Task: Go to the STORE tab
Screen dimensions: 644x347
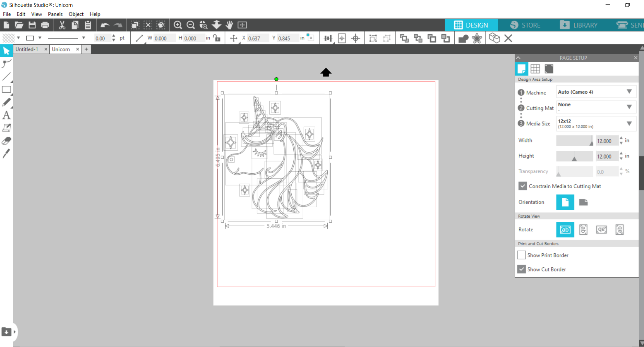Action: (525, 25)
